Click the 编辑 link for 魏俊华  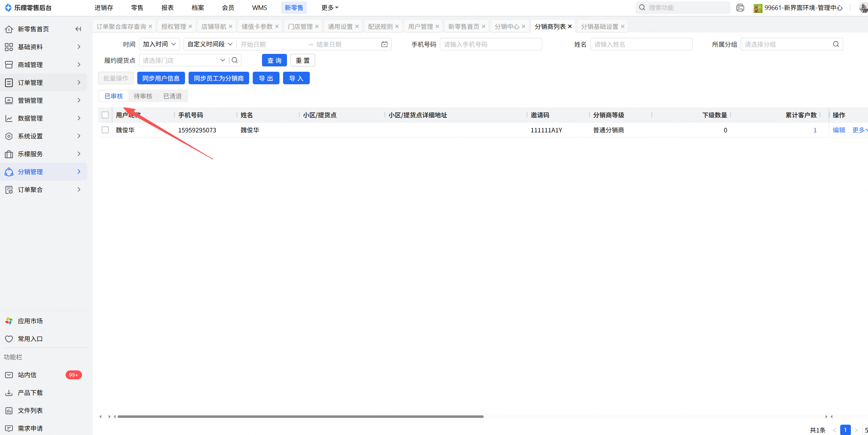(838, 130)
